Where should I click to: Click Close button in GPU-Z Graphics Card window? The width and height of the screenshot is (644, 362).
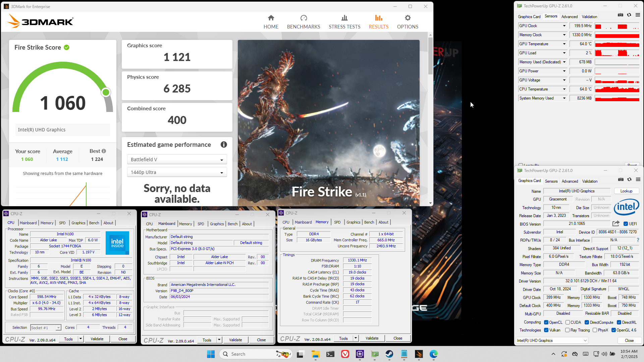point(629,341)
